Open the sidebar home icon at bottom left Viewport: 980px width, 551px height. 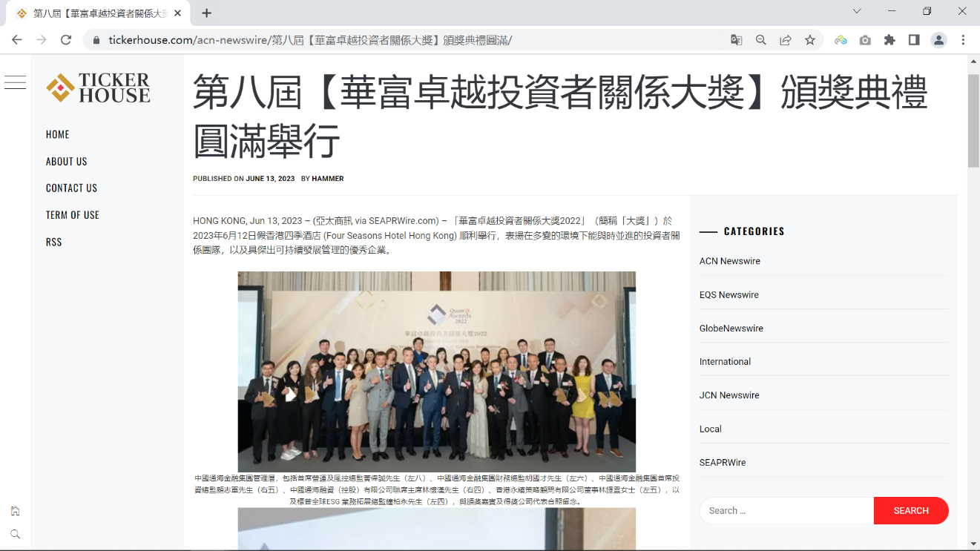(15, 510)
